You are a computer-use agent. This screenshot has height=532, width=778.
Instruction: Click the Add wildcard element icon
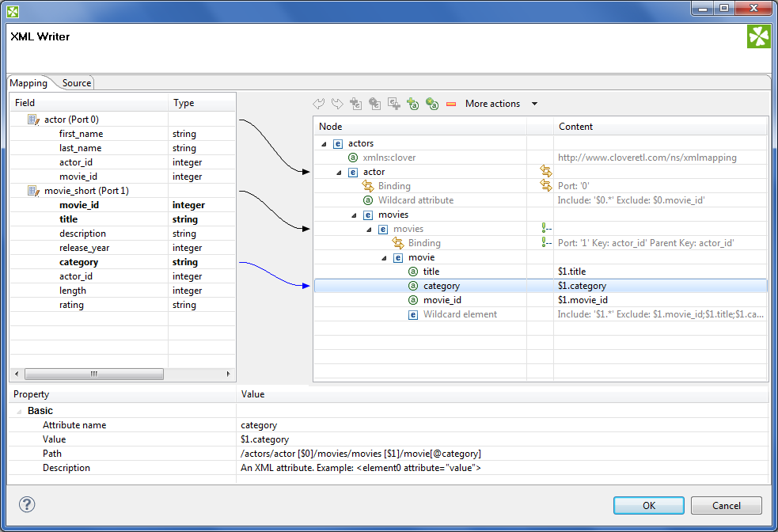point(375,104)
